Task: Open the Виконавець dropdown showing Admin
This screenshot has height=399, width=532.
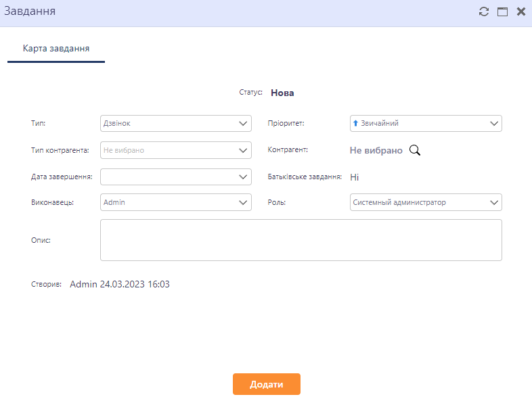Action: [175, 202]
